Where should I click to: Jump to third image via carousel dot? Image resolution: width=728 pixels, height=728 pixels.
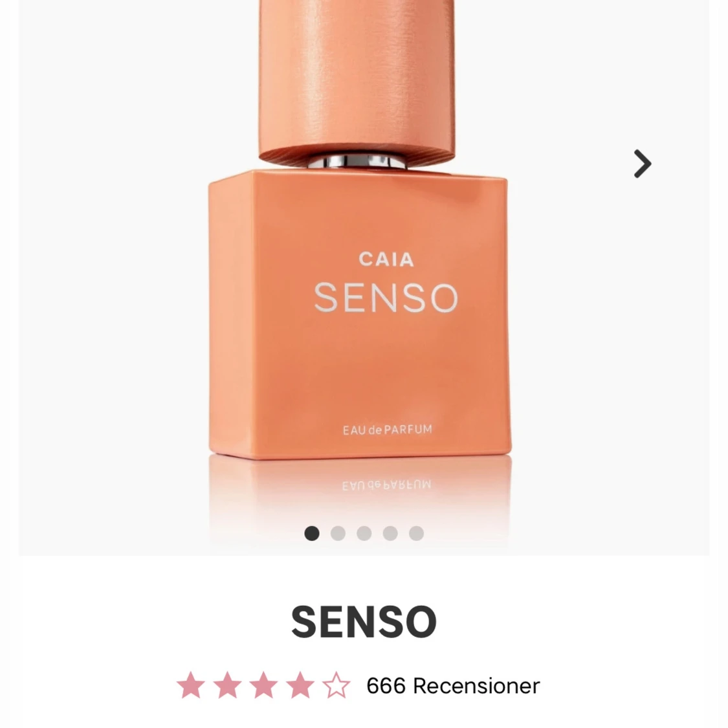pyautogui.click(x=364, y=533)
